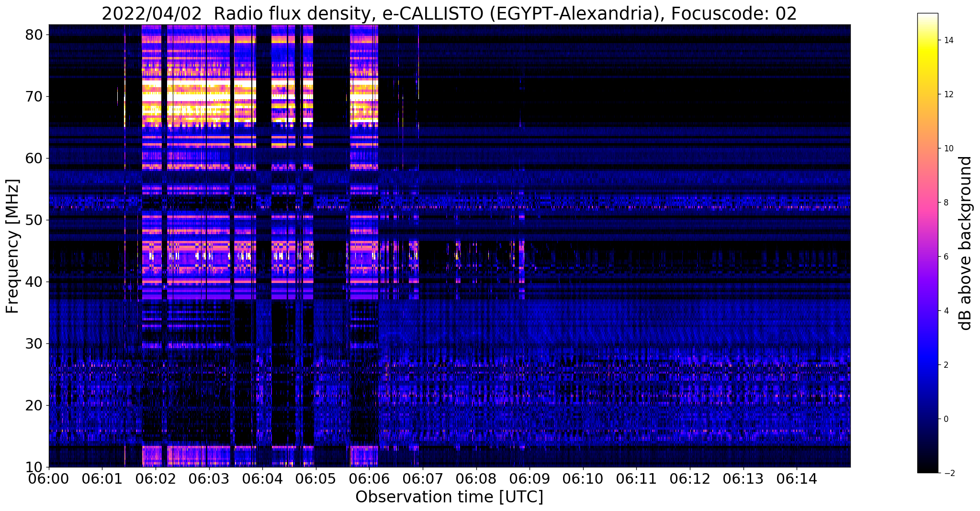Screen dimensions: 980x511
Task: Click the colorbar tick label 14
Action: click(948, 40)
